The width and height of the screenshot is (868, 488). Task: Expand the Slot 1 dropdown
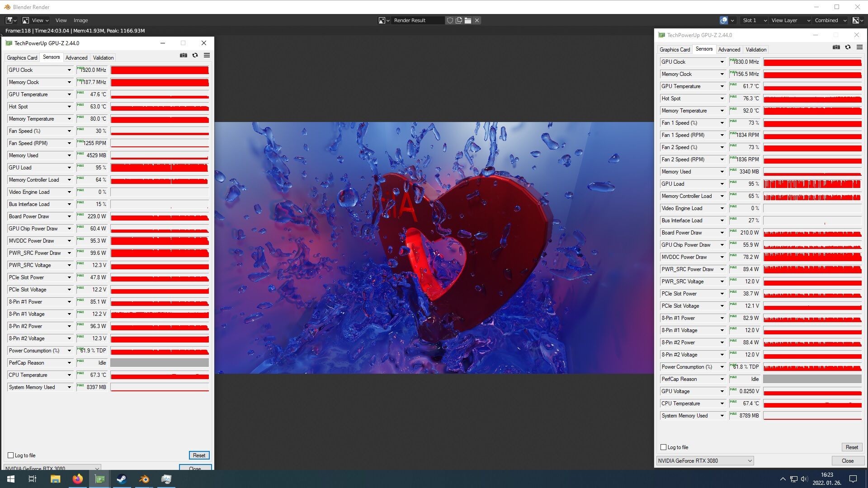point(754,20)
